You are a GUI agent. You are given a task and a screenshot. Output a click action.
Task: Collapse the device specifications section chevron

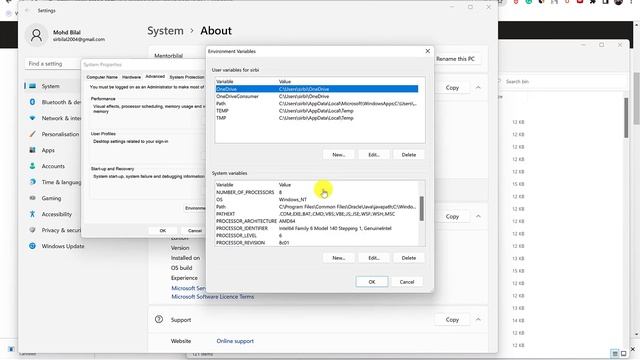tap(478, 87)
